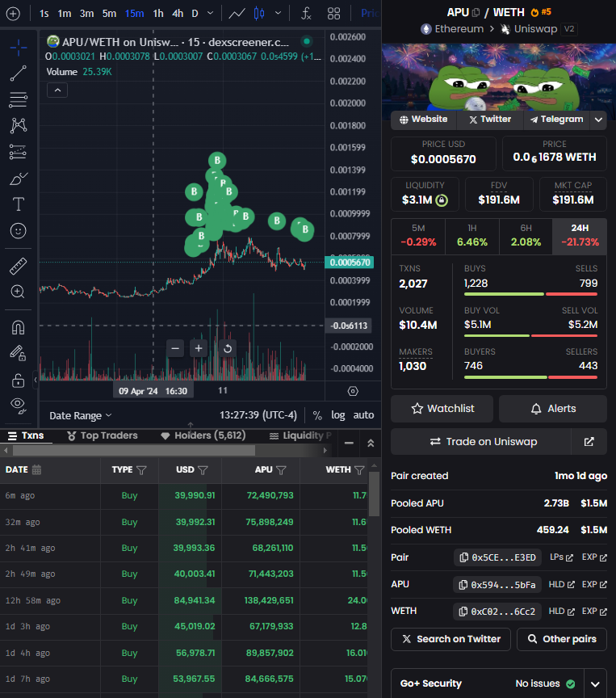This screenshot has height=698, width=616.
Task: Expand the Go+ Security section
Action: [595, 683]
